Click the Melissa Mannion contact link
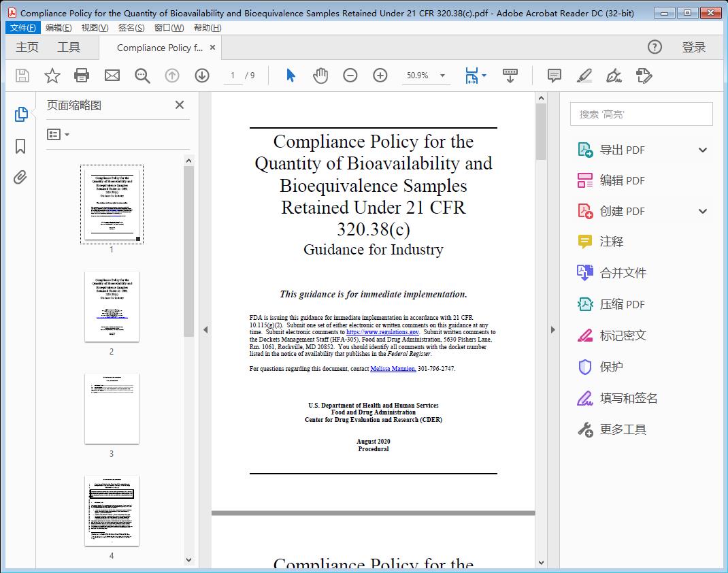Image resolution: width=728 pixels, height=573 pixels. [x=393, y=369]
